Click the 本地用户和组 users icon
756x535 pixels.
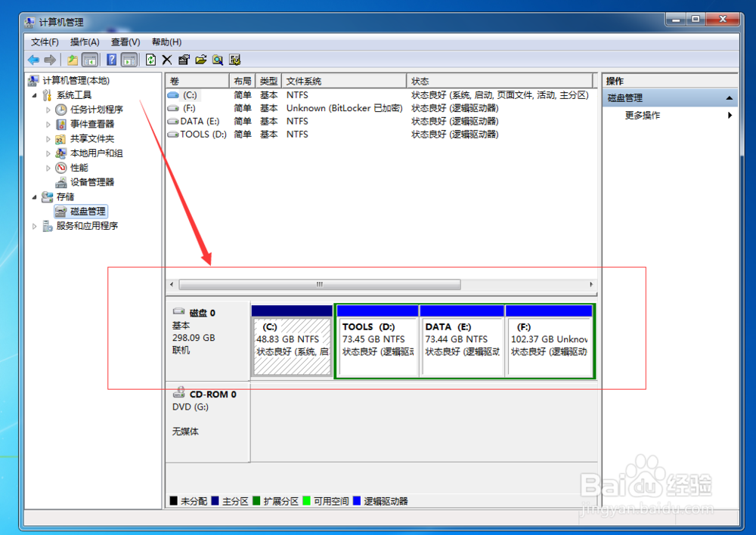point(60,153)
